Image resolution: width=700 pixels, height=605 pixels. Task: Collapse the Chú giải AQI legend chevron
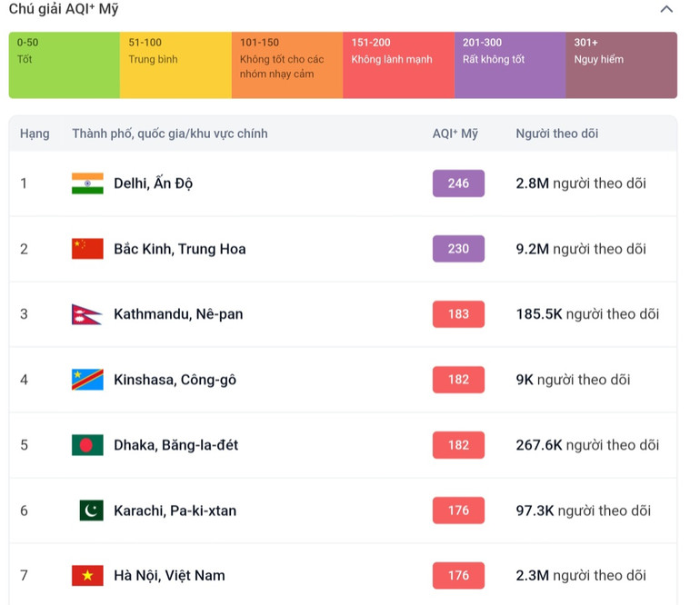666,9
